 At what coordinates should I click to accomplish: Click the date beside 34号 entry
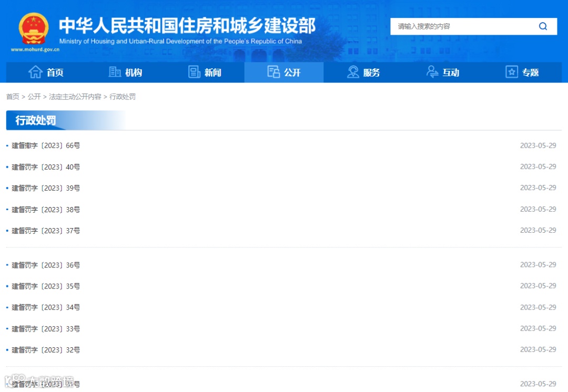click(538, 307)
